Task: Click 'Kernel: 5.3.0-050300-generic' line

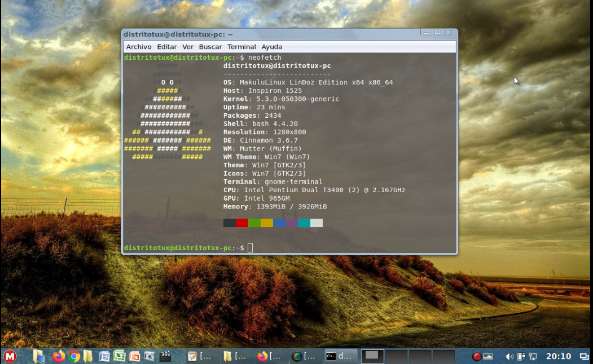Action: click(281, 99)
